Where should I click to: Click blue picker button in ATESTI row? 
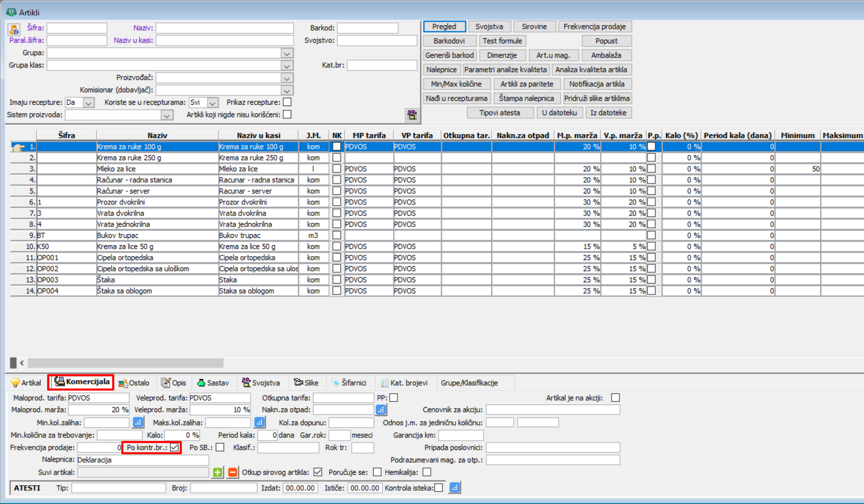(x=454, y=488)
